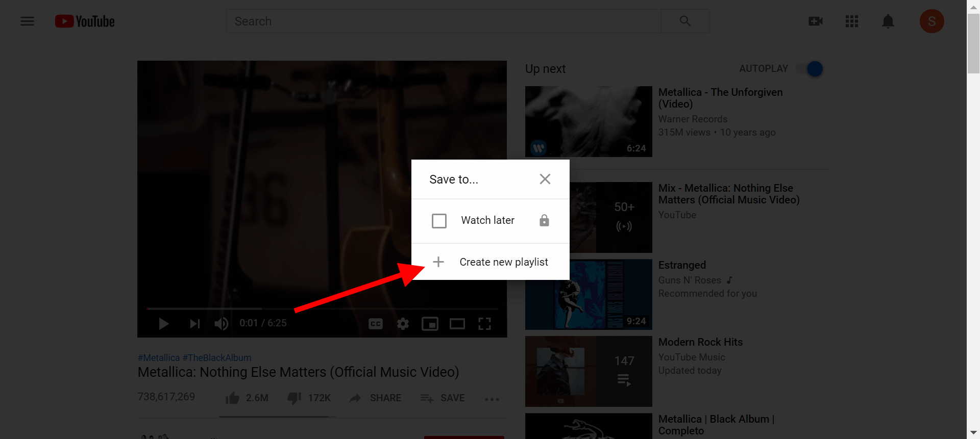Open Metallica - The Unforgiven title link
This screenshot has width=980, height=439.
point(720,98)
